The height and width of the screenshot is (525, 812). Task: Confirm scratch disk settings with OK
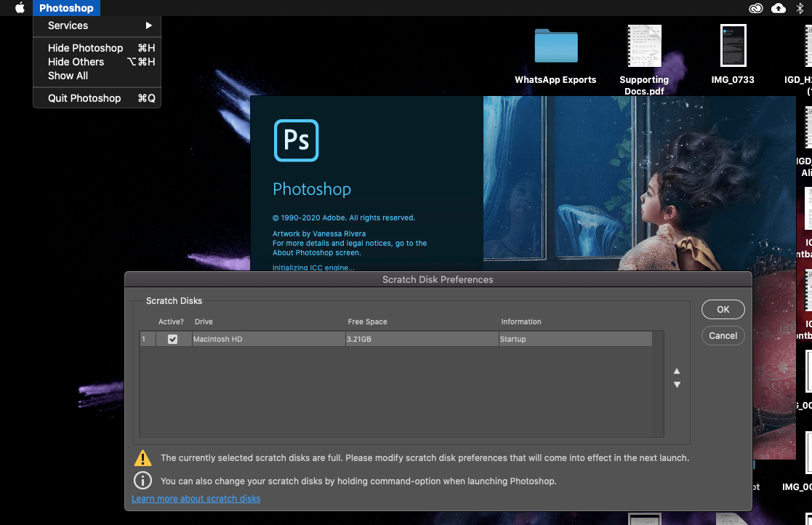[x=723, y=309]
